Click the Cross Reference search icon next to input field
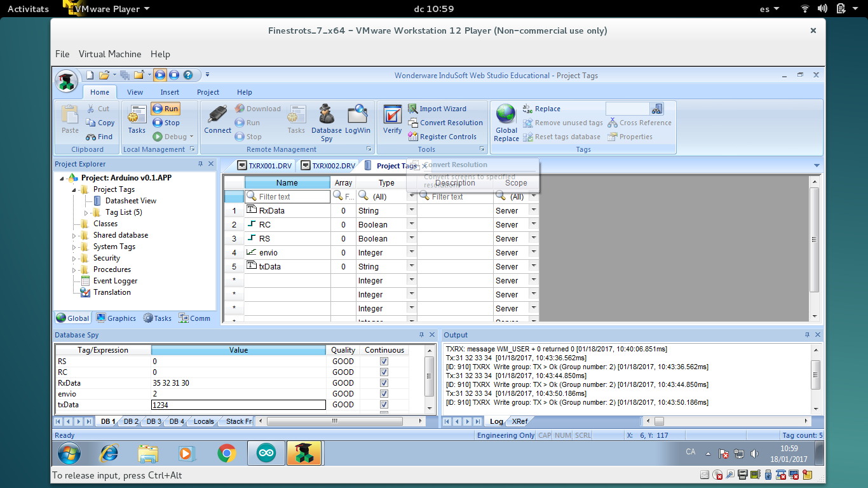Screen dimensions: 868x488 pos(657,109)
